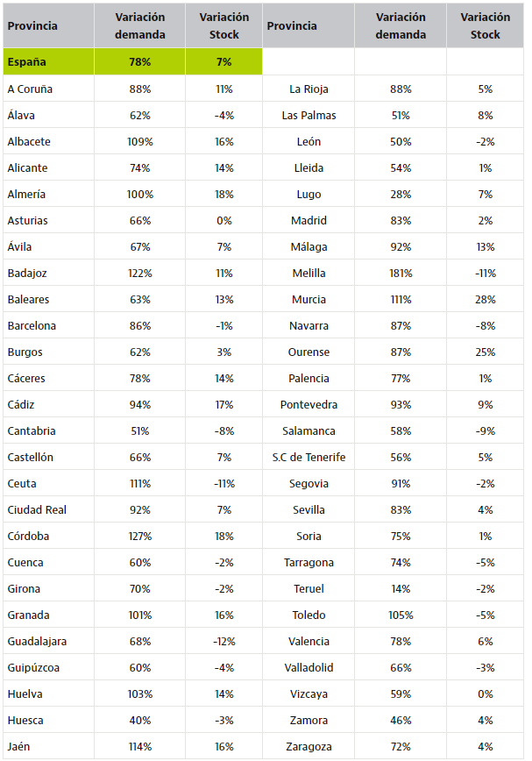This screenshot has height=761, width=532.
Task: Select the Madrid province cell
Action: tap(309, 221)
